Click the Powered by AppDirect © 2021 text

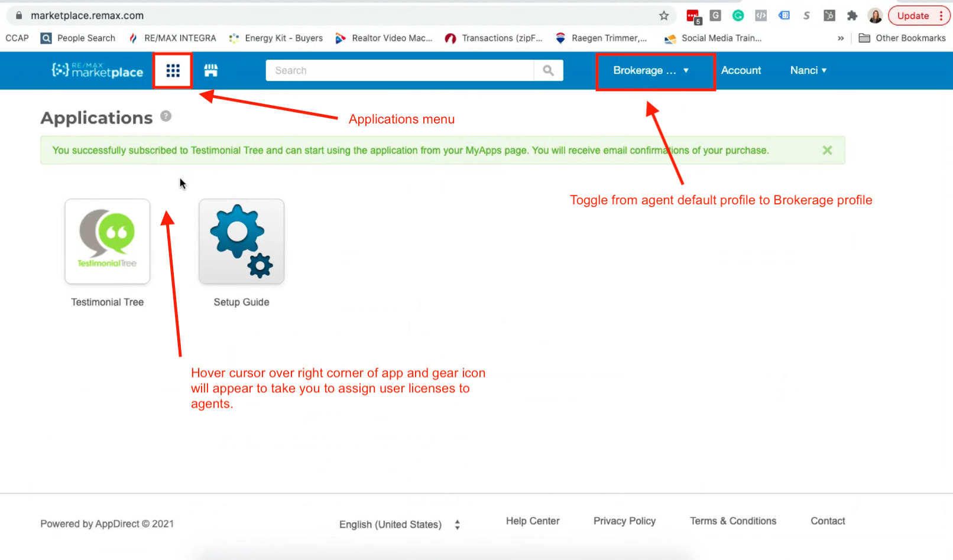pos(107,524)
